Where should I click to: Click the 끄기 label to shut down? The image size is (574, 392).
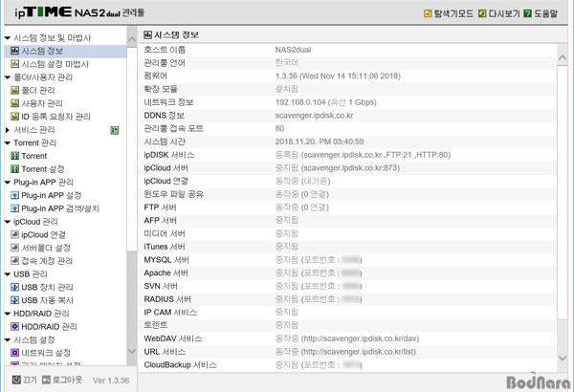[30, 380]
